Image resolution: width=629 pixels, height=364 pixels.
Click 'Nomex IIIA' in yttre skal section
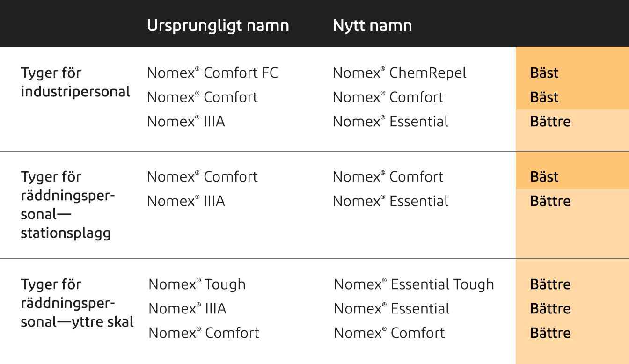pyautogui.click(x=187, y=309)
